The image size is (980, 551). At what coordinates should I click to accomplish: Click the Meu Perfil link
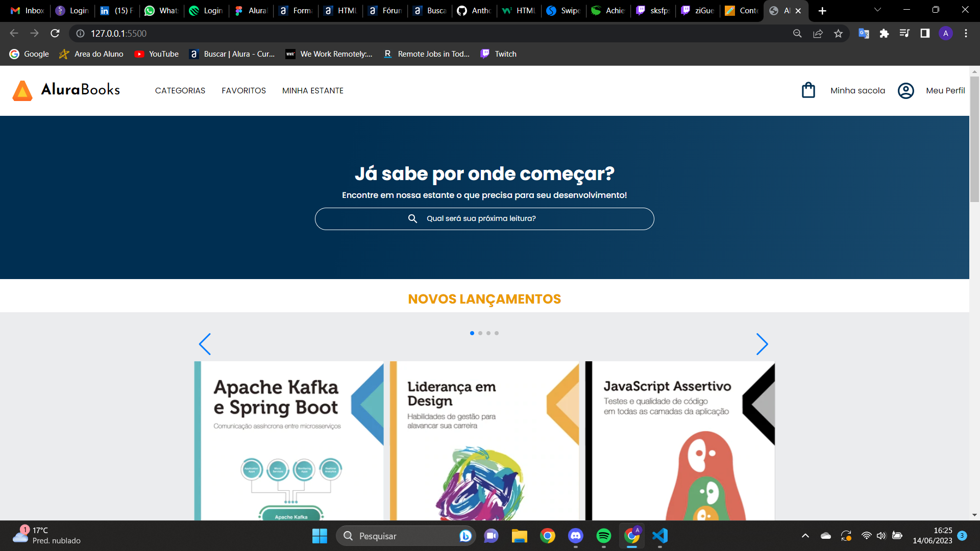(945, 91)
